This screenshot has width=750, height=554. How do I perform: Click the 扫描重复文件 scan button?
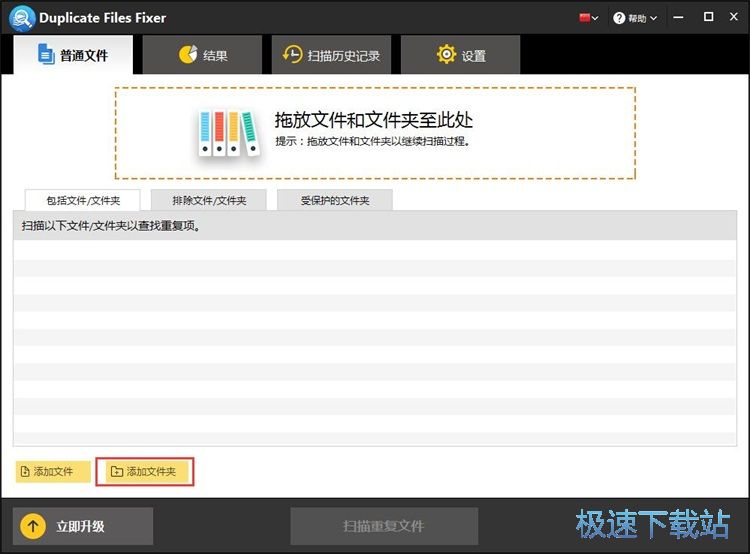click(x=384, y=526)
